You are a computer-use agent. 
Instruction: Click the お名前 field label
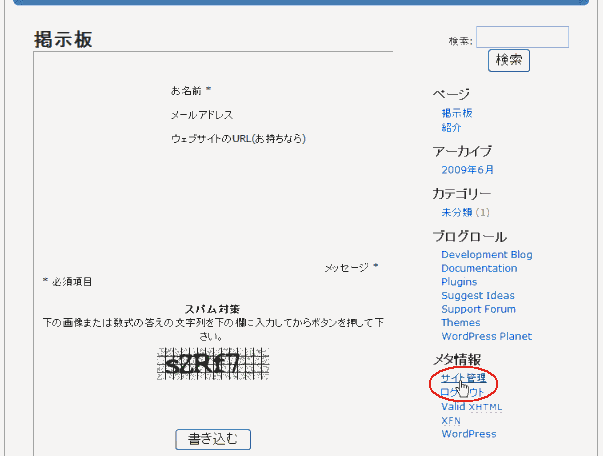tap(186, 91)
